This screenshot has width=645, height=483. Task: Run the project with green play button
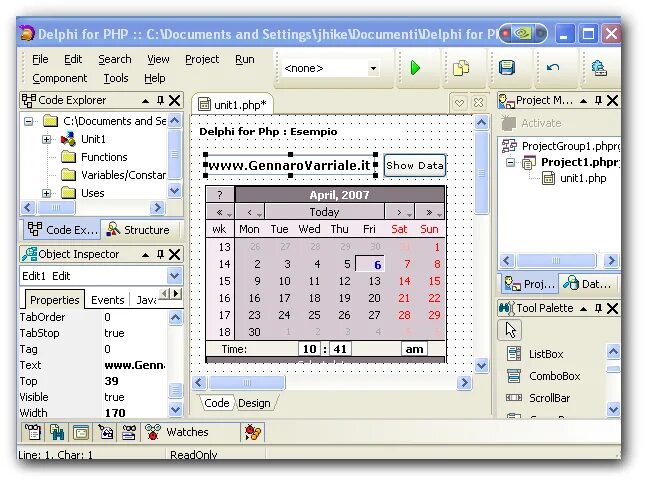[x=415, y=68]
